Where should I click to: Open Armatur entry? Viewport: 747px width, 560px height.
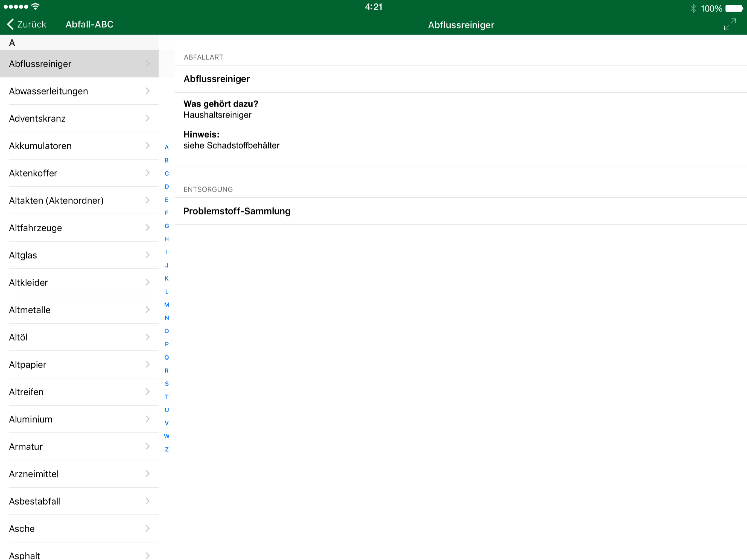[79, 447]
